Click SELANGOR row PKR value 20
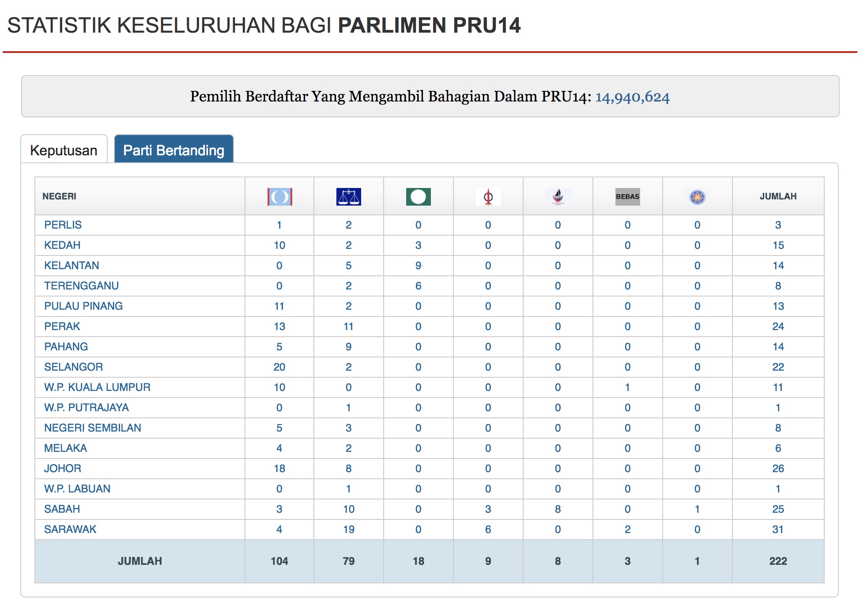 coord(279,367)
